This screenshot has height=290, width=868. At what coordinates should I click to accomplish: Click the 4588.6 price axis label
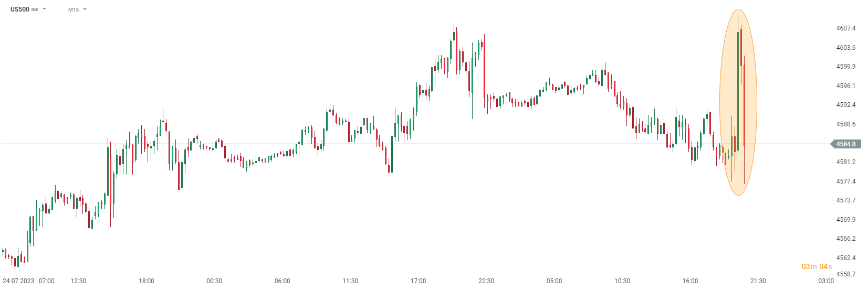coord(845,124)
